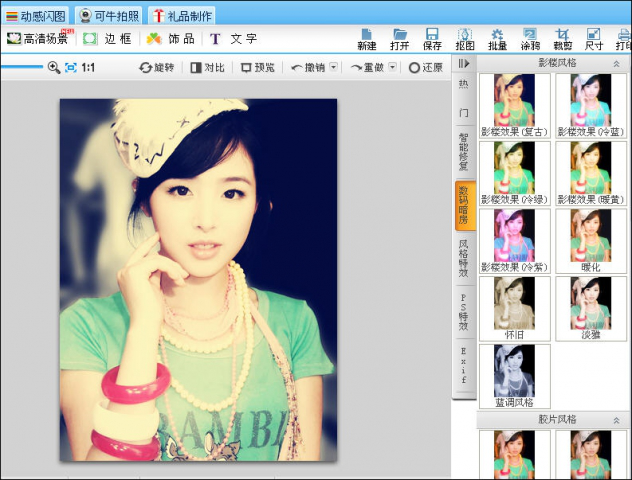Collapse the side panel with arrow toggle
632x480 pixels.
tap(464, 64)
